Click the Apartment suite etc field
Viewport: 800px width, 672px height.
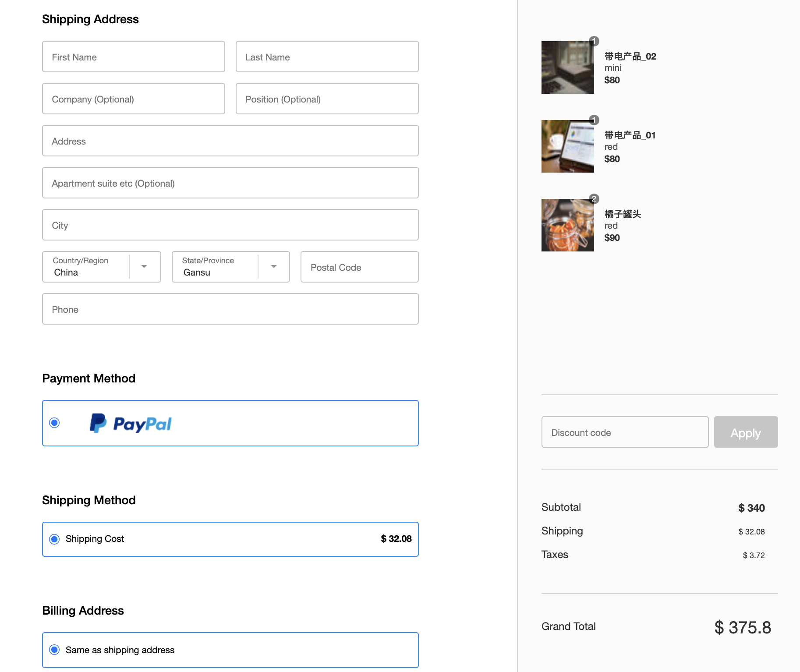(x=230, y=183)
